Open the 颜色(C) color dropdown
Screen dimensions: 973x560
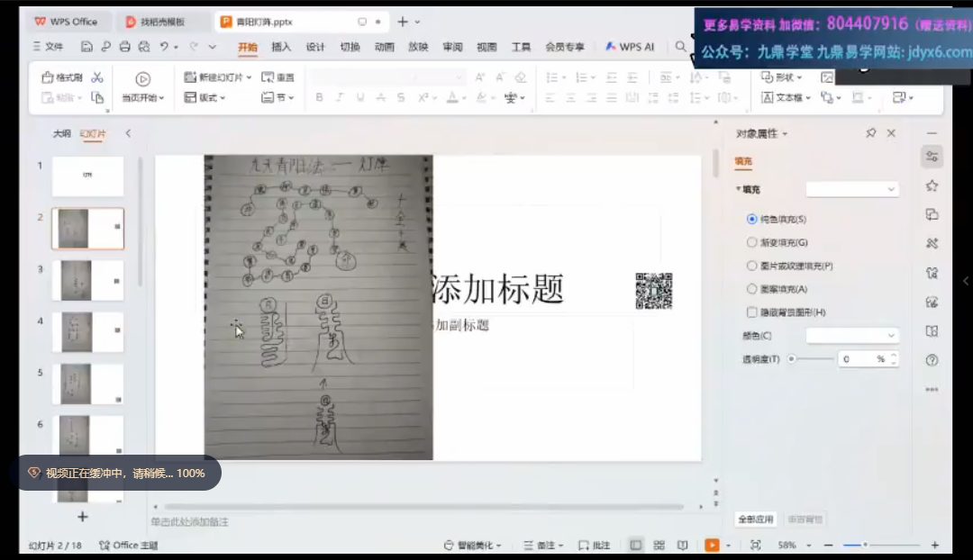click(852, 336)
